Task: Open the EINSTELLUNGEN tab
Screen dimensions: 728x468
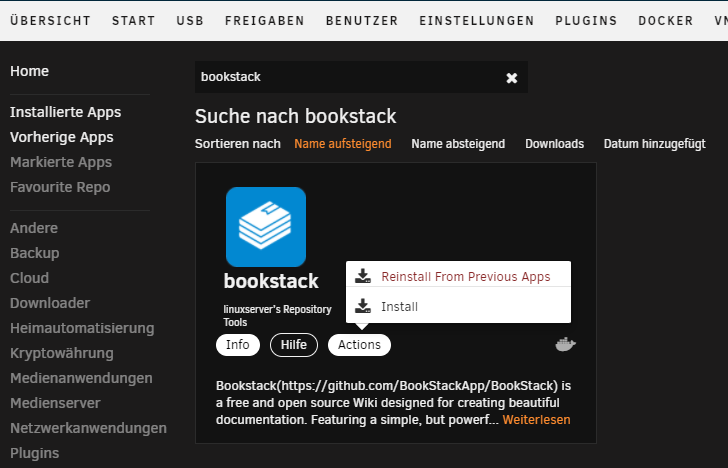Action: pyautogui.click(x=477, y=21)
